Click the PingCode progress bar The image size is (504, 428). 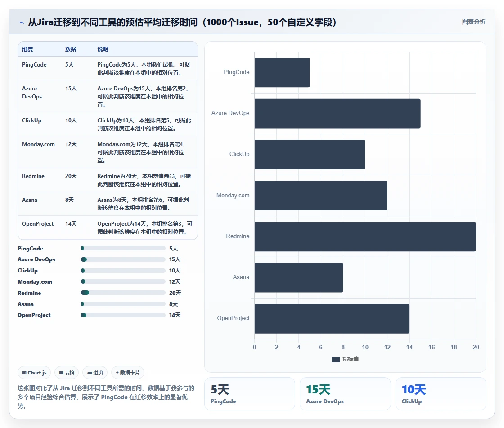[123, 248]
